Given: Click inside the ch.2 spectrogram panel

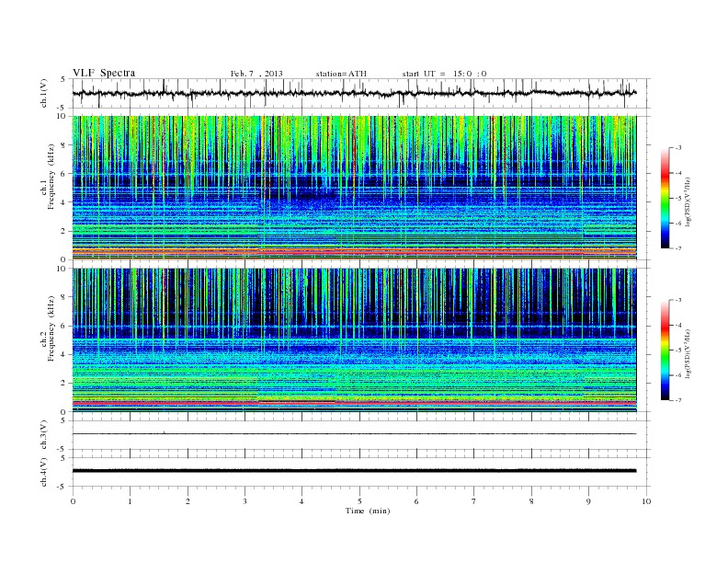Looking at the screenshot, I should coord(354,340).
